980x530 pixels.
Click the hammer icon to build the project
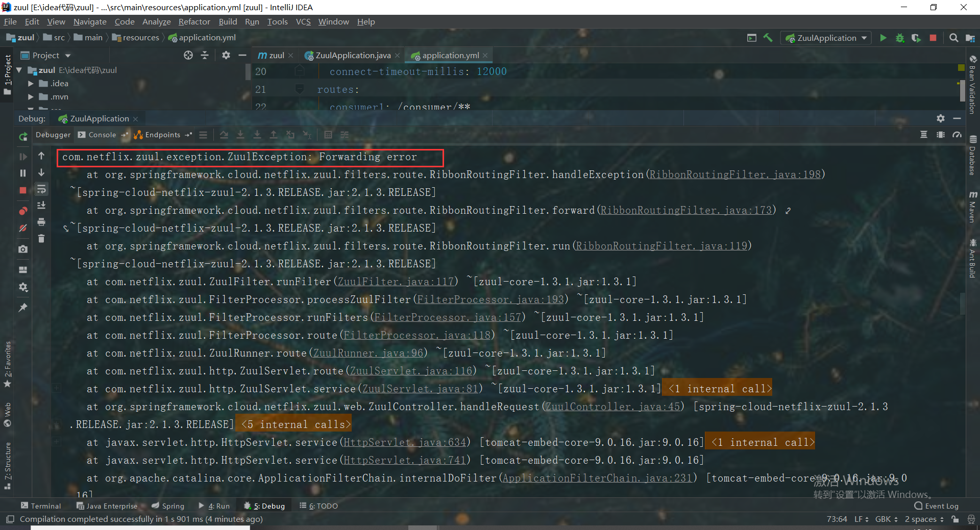pos(769,38)
